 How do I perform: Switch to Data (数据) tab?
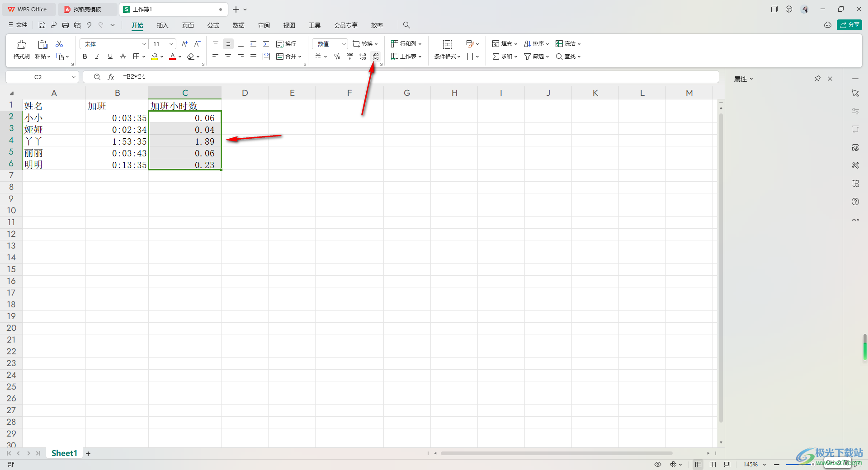(x=238, y=25)
